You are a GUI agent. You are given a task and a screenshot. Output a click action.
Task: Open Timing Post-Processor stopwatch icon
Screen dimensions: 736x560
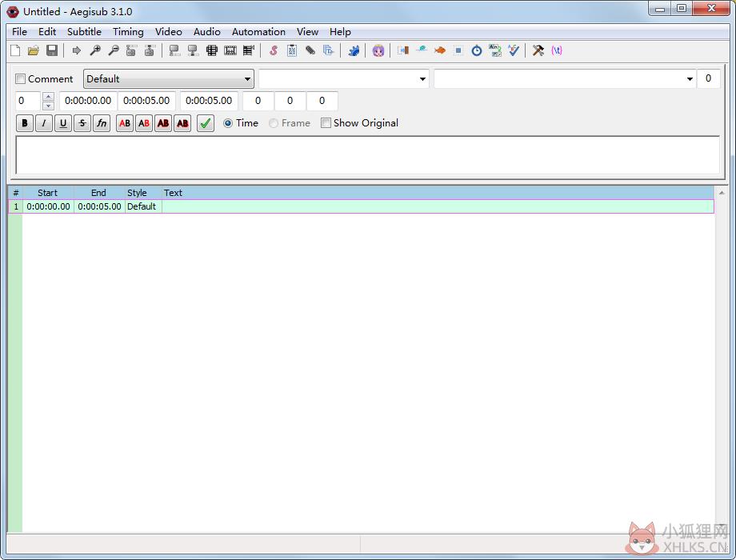click(x=477, y=50)
